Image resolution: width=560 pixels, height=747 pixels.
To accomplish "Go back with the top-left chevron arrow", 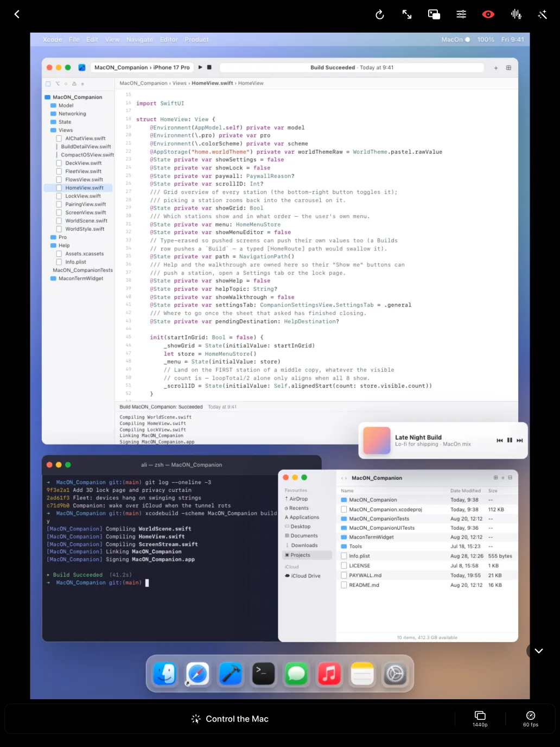I will (x=17, y=15).
